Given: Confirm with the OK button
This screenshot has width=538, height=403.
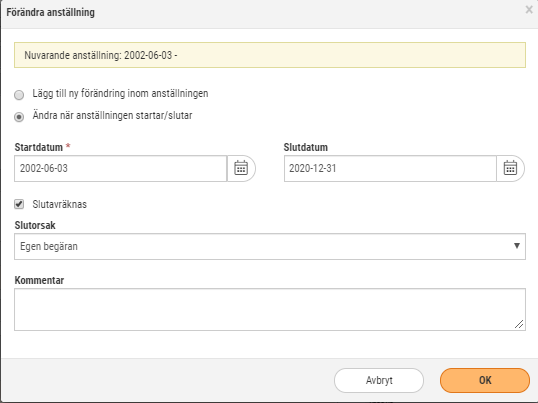Looking at the screenshot, I should tap(485, 380).
